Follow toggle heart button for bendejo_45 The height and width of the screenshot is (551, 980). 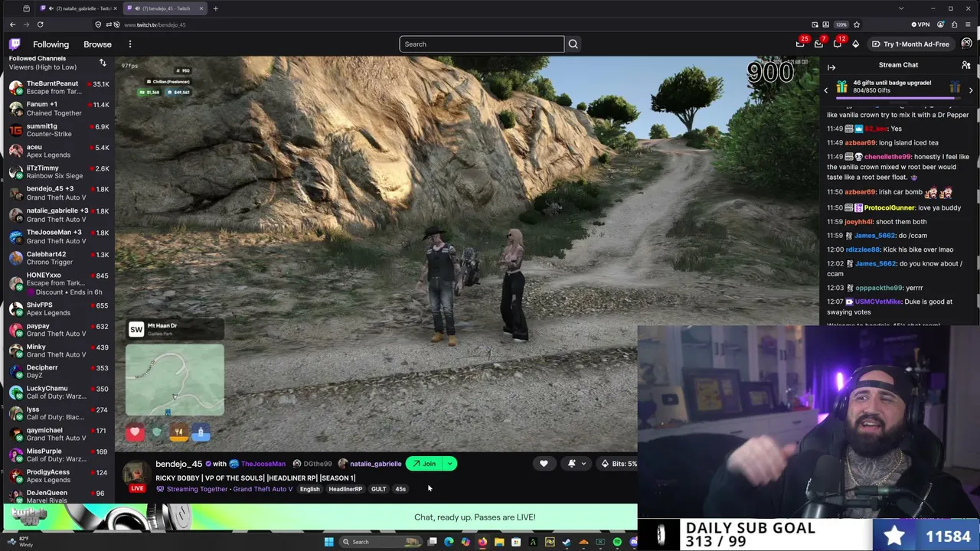point(544,464)
